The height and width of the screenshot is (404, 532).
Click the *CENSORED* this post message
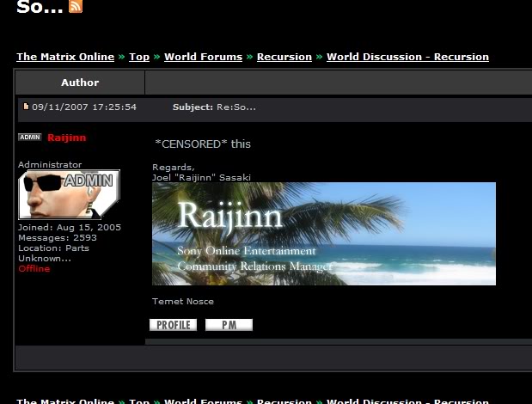pyautogui.click(x=203, y=144)
